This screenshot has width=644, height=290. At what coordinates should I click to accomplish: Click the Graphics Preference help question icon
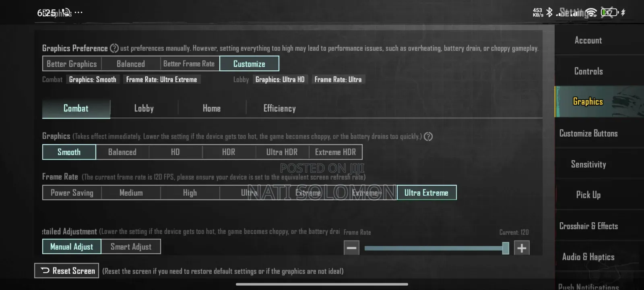point(114,48)
